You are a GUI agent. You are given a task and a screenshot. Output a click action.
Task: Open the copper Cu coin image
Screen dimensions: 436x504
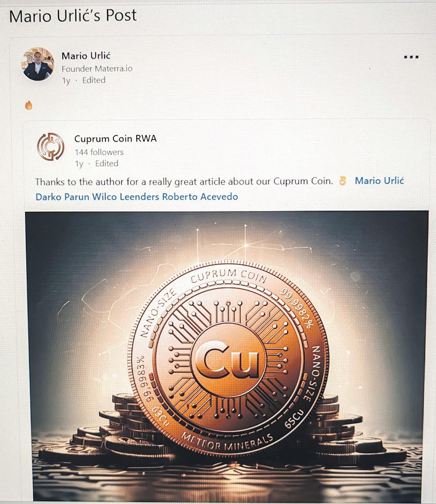tap(227, 356)
